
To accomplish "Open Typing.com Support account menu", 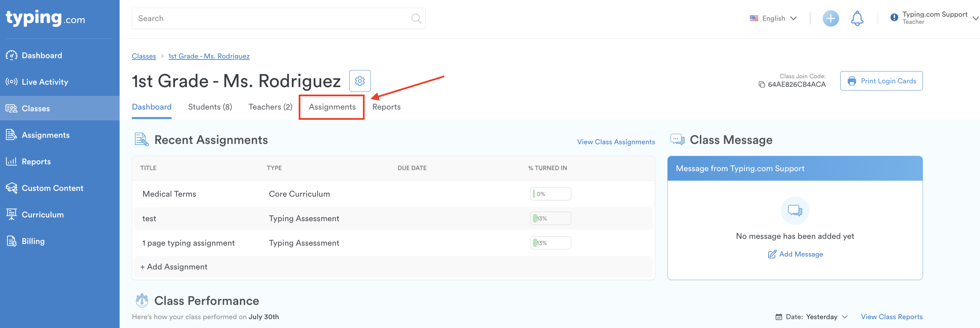I will tap(934, 18).
